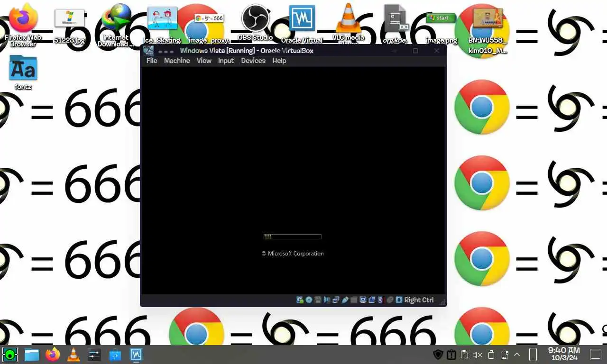Open the Devices menu in VirtualBox
Image resolution: width=607 pixels, height=364 pixels.
click(253, 61)
